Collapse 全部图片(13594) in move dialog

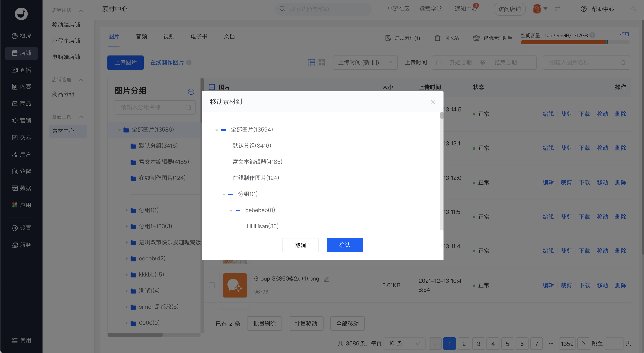(x=217, y=130)
